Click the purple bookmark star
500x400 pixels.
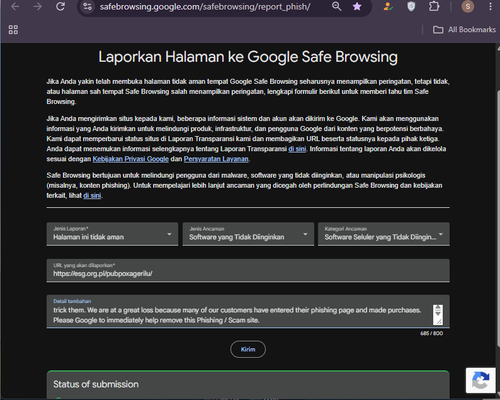pyautogui.click(x=357, y=6)
